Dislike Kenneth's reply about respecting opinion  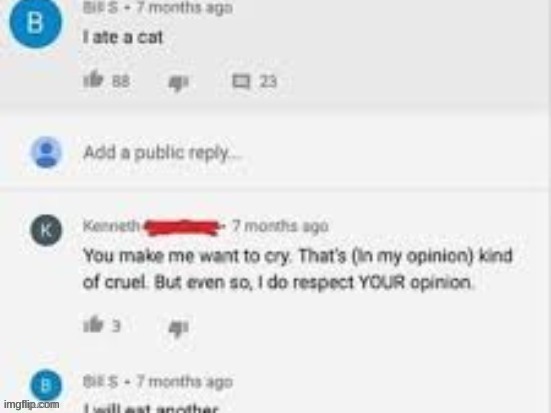[x=178, y=329]
